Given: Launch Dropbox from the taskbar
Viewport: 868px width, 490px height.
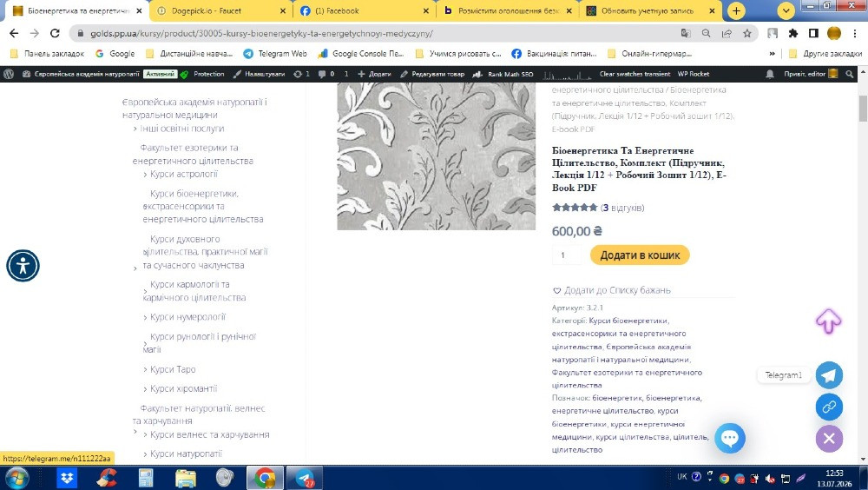Looking at the screenshot, I should click(67, 477).
